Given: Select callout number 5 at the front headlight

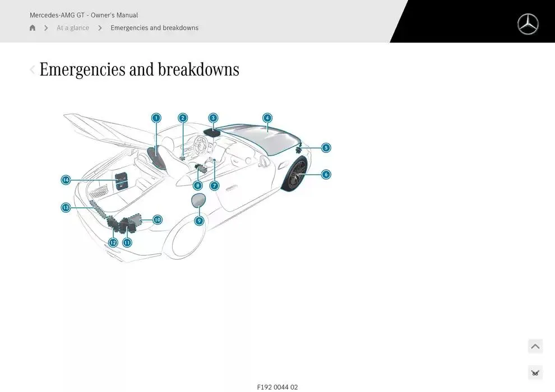Looking at the screenshot, I should click(x=326, y=148).
